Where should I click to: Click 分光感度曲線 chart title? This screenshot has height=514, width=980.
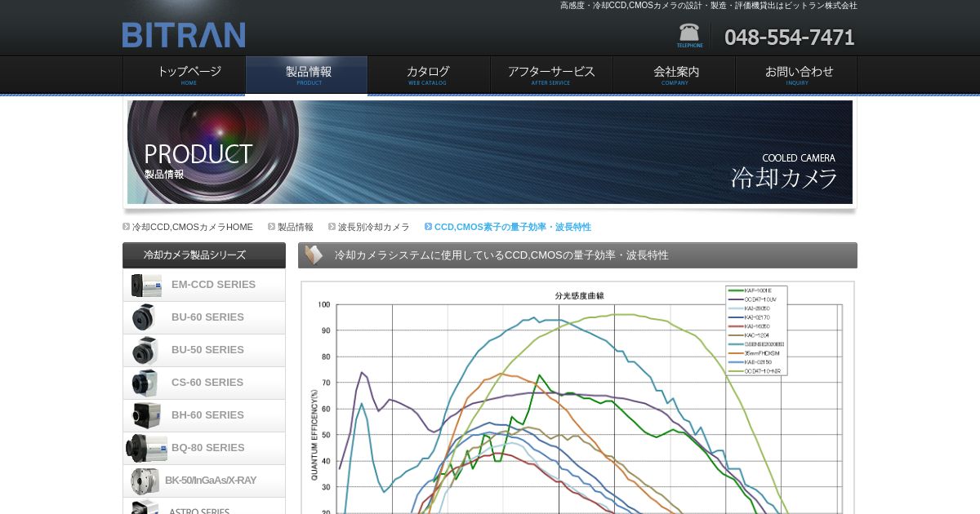pyautogui.click(x=580, y=295)
